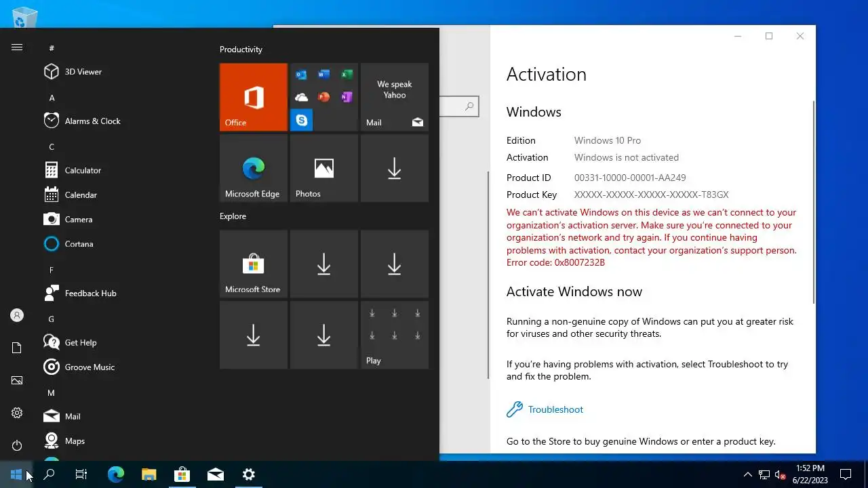The width and height of the screenshot is (868, 488).
Task: Minimize the Settings window
Action: [x=738, y=36]
